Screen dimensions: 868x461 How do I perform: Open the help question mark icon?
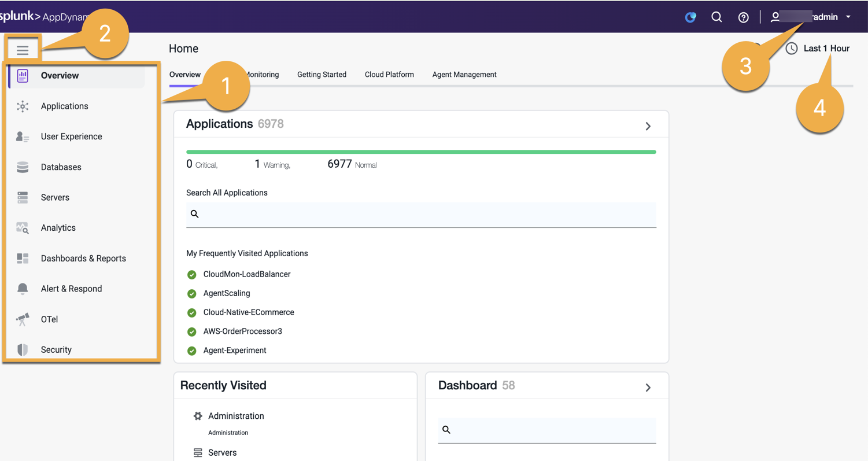[743, 17]
